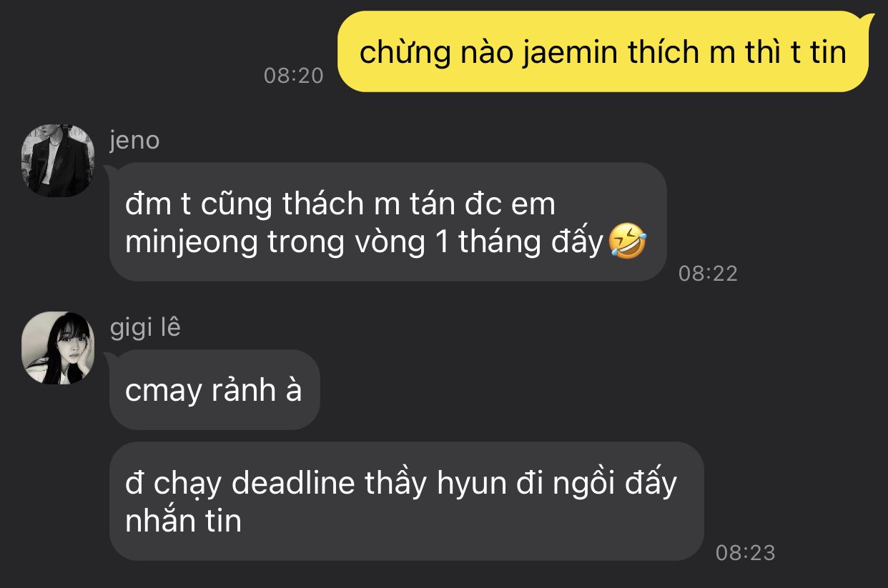This screenshot has width=888, height=588.
Task: Select jeno's message about thách m tán
Action: (388, 222)
